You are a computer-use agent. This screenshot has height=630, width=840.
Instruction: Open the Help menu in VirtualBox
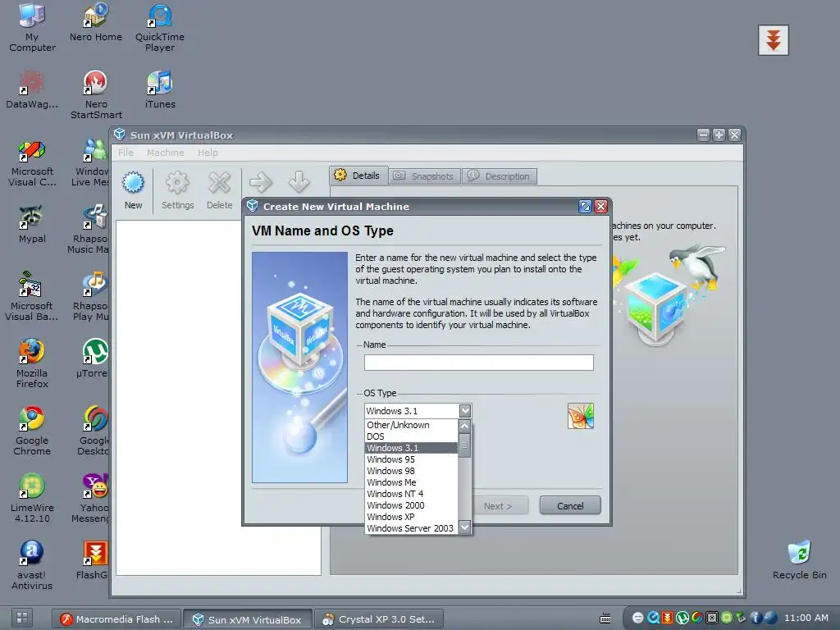(x=208, y=153)
